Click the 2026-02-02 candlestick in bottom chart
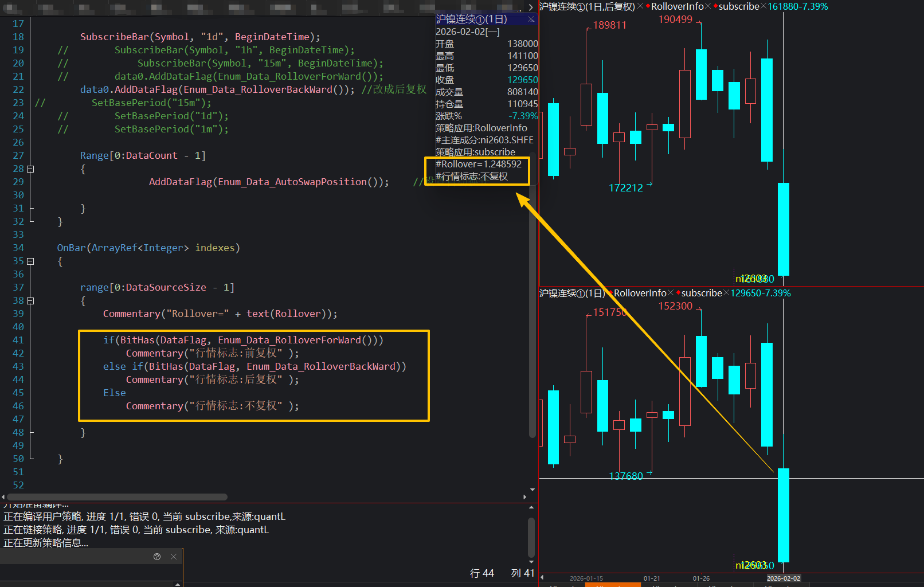Viewport: 924px width, 587px height. click(x=783, y=515)
